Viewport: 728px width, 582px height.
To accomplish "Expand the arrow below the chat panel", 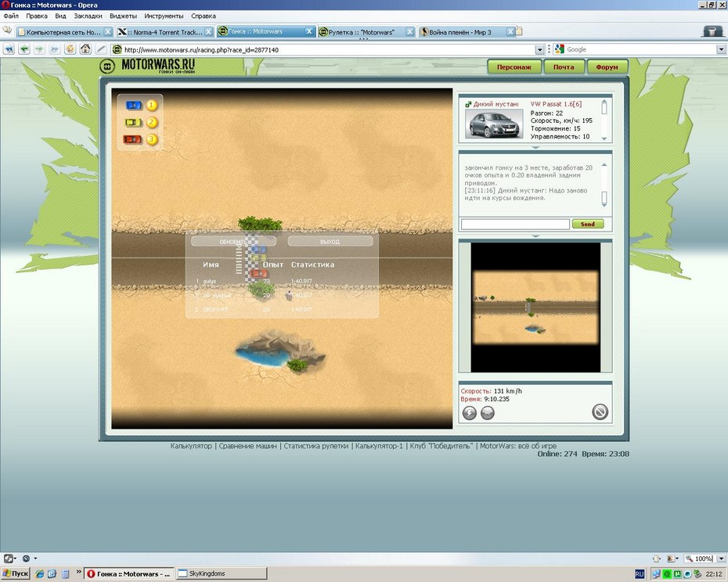I will point(535,236).
